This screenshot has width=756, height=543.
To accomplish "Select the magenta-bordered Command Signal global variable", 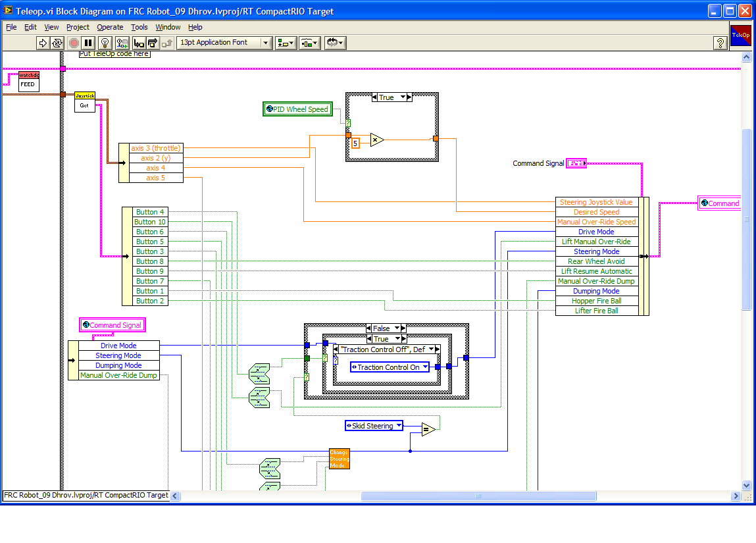I will (113, 325).
